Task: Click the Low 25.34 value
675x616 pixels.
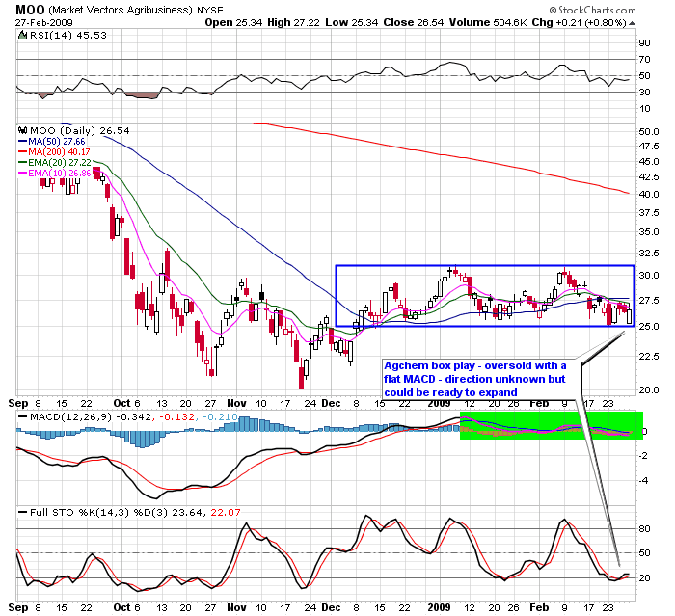Action: pyautogui.click(x=351, y=22)
